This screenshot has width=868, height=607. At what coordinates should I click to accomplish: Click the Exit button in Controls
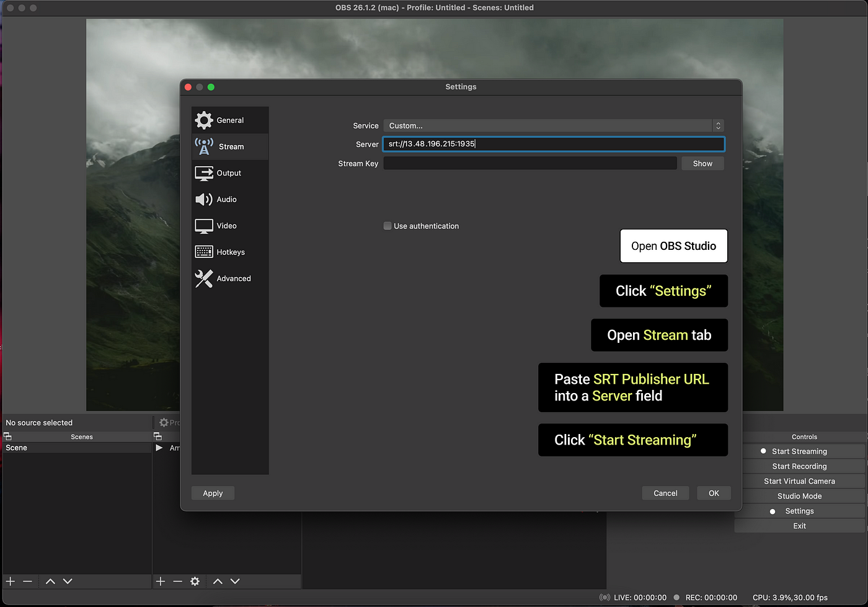coord(800,526)
